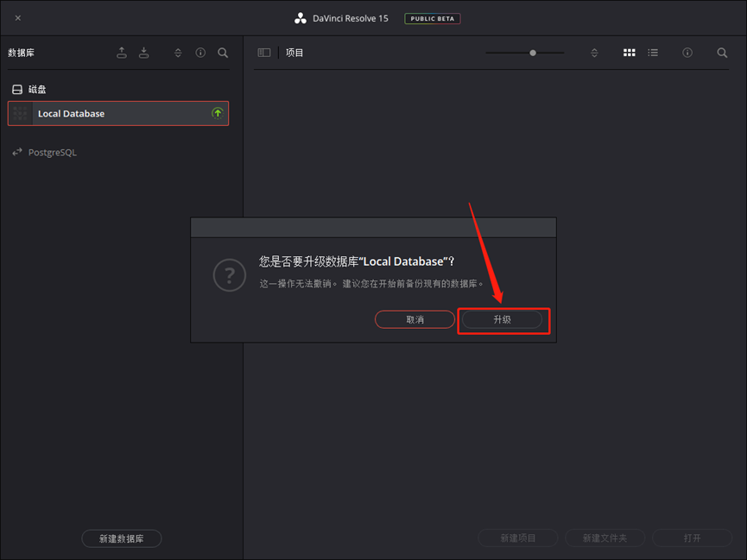Select the PostgreSQL database section

pos(52,153)
